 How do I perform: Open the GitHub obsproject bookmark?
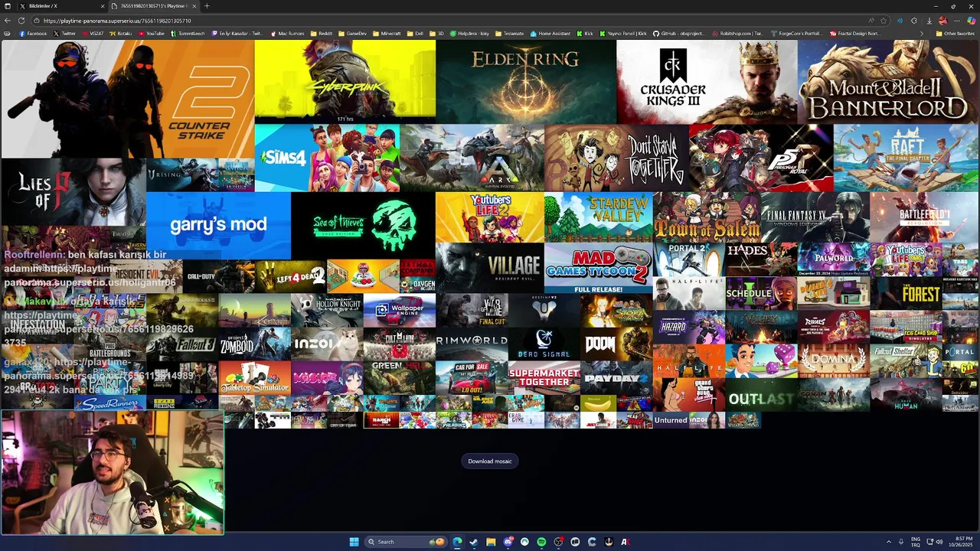tap(681, 34)
